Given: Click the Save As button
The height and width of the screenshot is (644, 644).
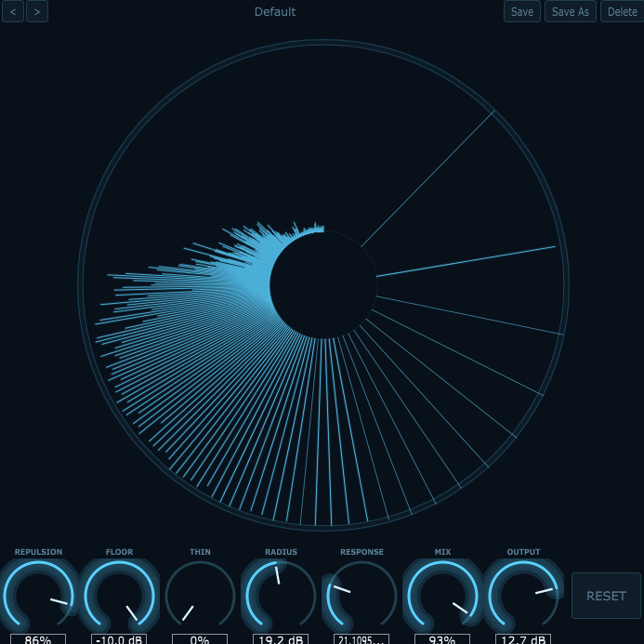Looking at the screenshot, I should (x=570, y=11).
